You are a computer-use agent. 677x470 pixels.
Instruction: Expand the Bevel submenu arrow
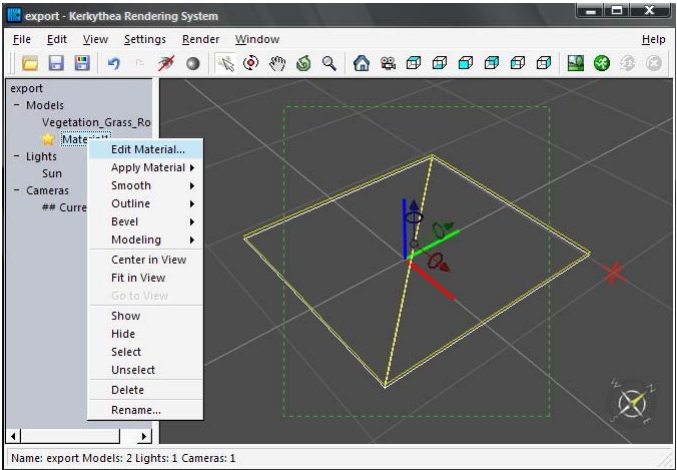[x=192, y=222]
